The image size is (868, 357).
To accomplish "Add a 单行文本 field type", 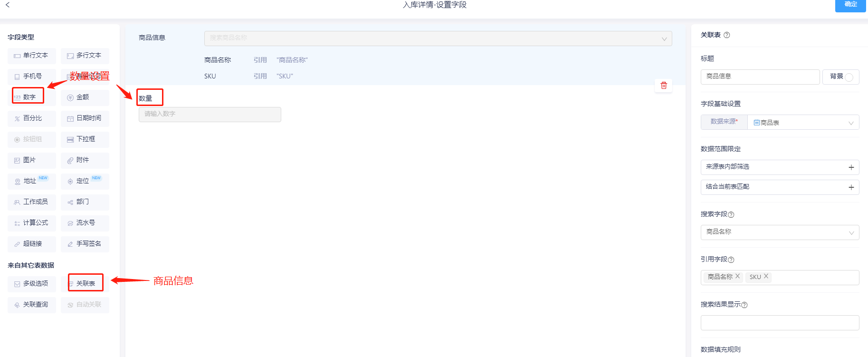I will 32,56.
